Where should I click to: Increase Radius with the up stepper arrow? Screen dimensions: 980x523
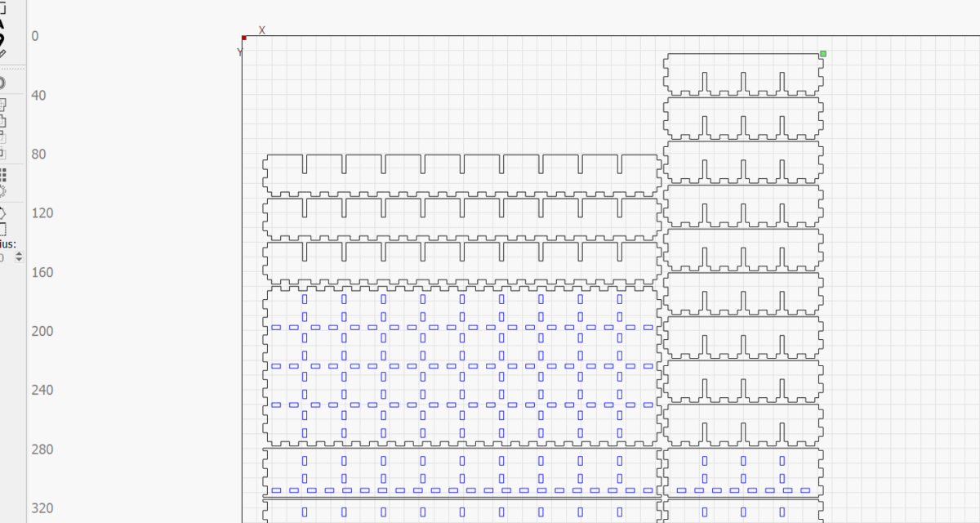point(19,254)
